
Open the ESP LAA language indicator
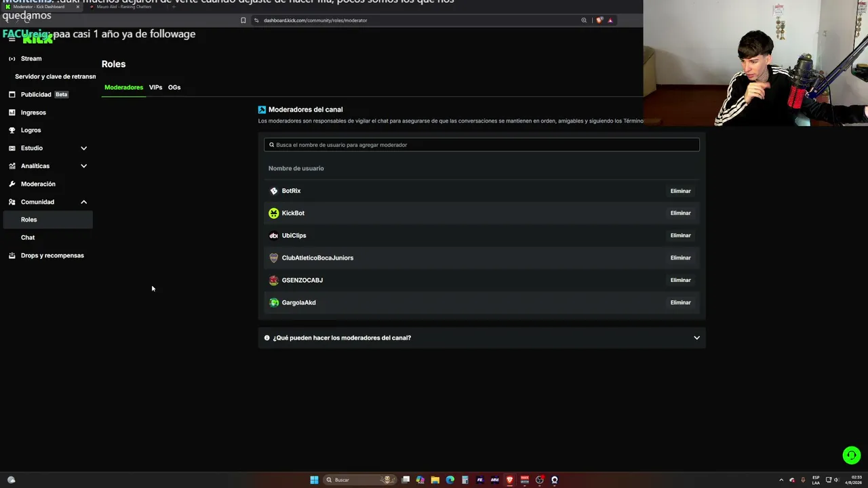click(816, 480)
